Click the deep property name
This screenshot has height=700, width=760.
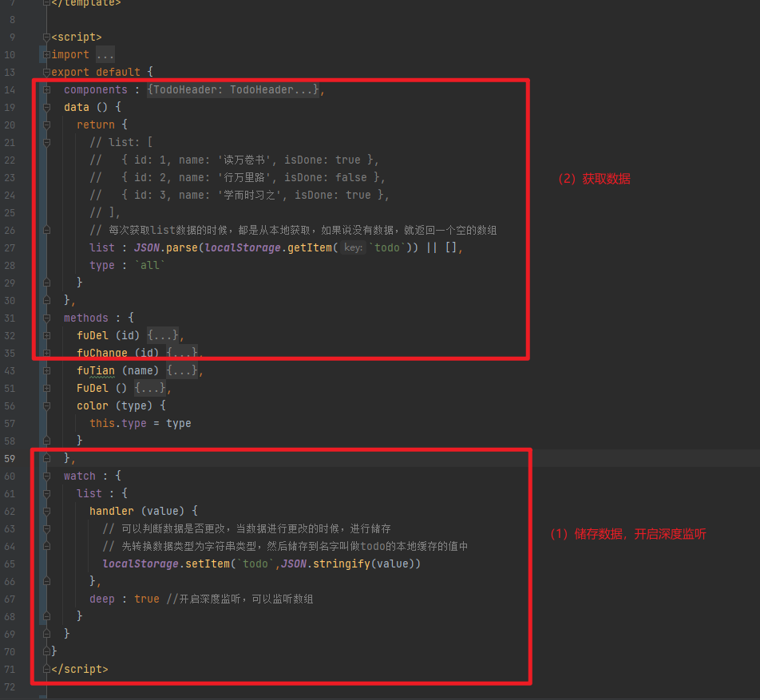coord(102,599)
